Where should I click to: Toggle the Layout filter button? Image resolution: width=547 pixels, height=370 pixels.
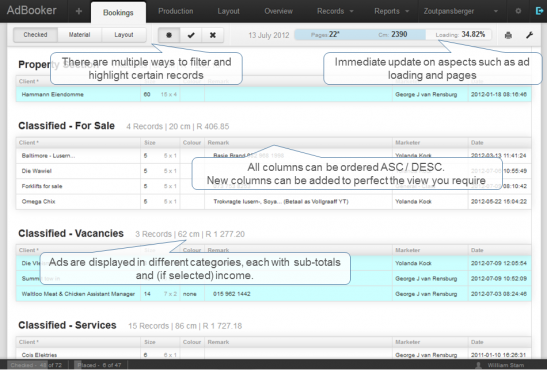pos(124,35)
